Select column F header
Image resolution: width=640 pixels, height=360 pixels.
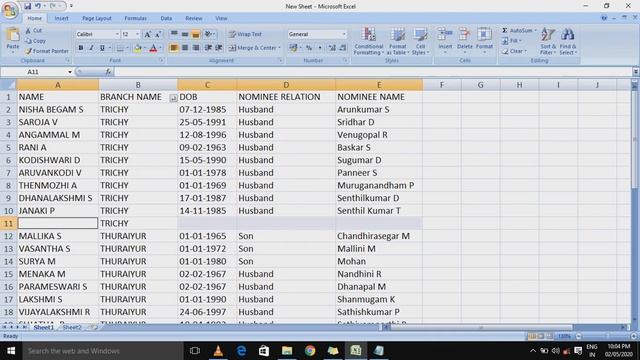click(442, 85)
